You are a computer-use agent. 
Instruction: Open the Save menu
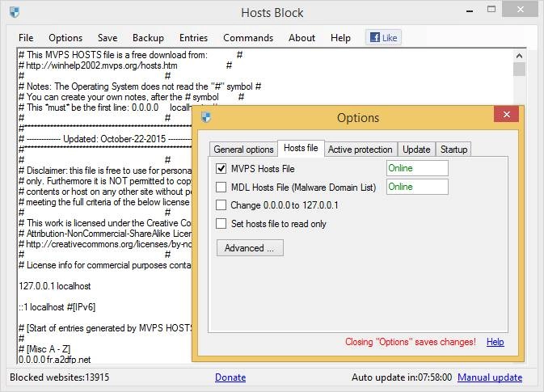pyautogui.click(x=108, y=38)
